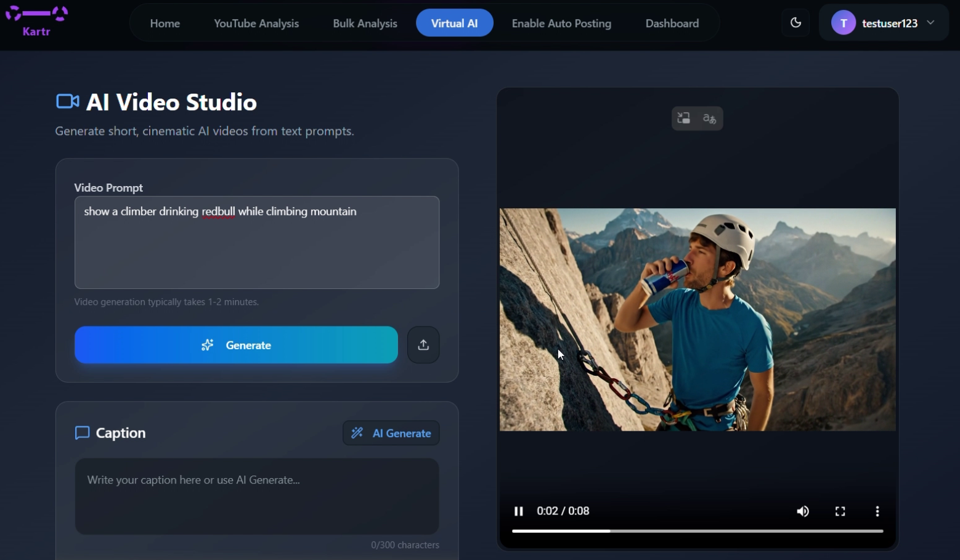This screenshot has height=560, width=960.
Task: Mute the video volume speaker
Action: (x=803, y=511)
